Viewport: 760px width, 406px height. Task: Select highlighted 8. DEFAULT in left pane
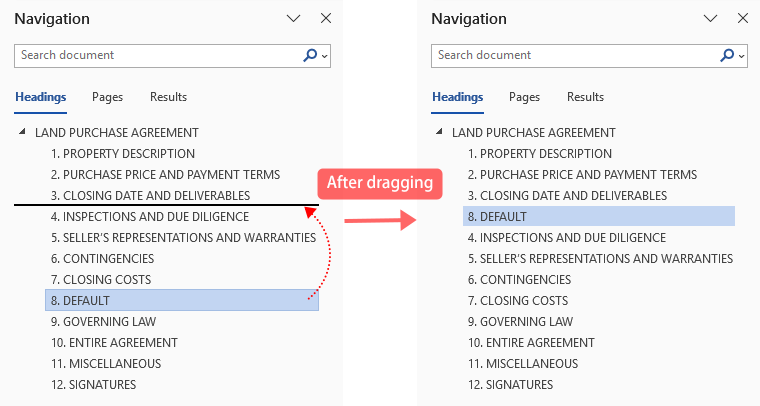tap(182, 300)
